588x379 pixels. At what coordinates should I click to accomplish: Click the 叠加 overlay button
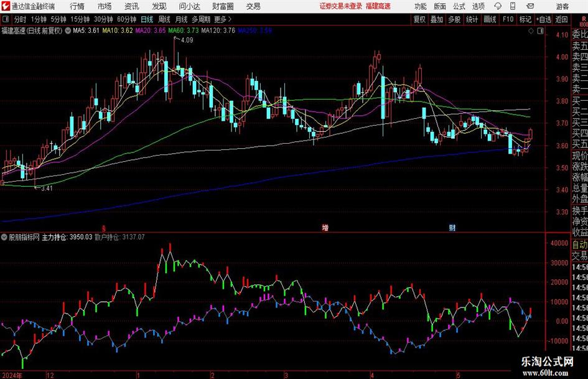coord(437,19)
